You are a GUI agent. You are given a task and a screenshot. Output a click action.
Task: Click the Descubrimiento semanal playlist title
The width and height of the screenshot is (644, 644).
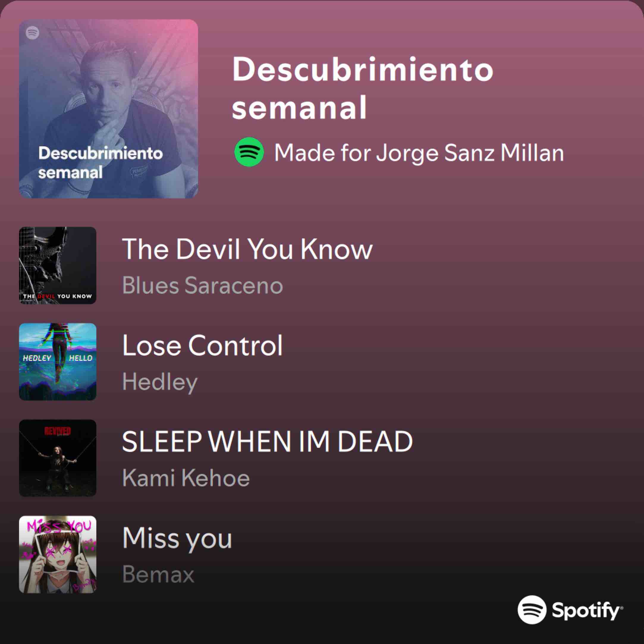pyautogui.click(x=363, y=88)
